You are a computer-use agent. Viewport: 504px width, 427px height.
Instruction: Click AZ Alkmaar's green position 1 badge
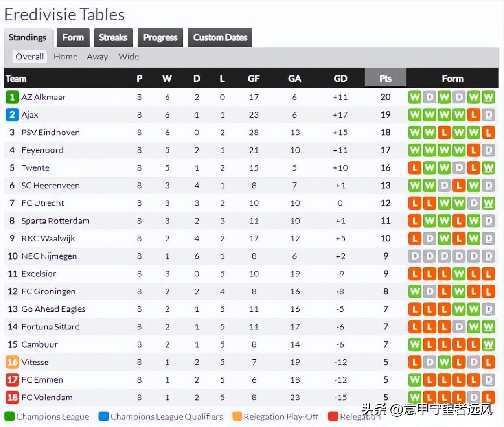(x=12, y=97)
